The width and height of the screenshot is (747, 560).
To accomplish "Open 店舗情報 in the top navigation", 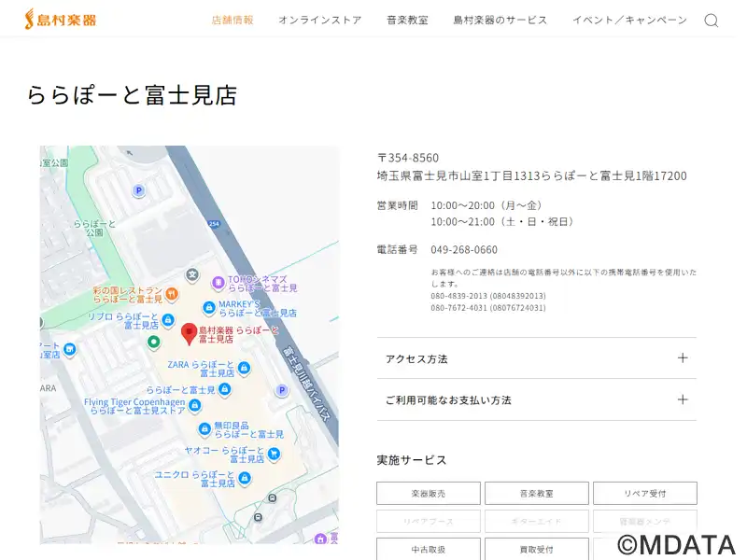I will 233,20.
